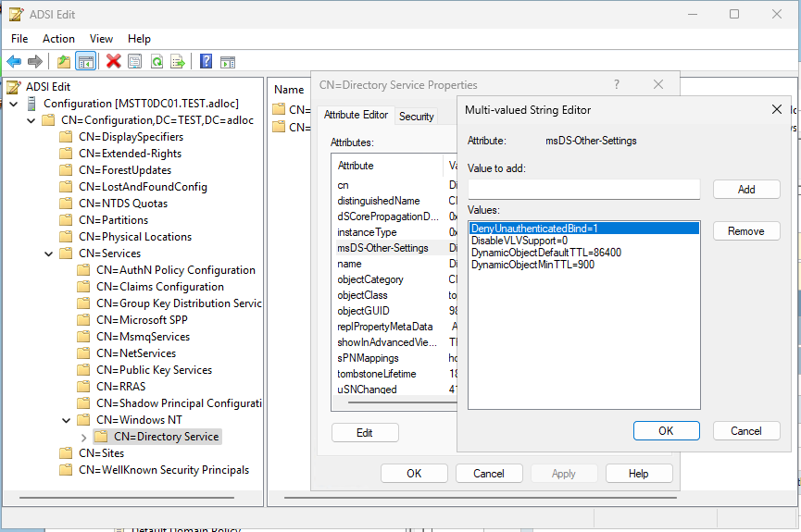This screenshot has width=801, height=532.
Task: Click the Value to add text field
Action: [x=583, y=189]
